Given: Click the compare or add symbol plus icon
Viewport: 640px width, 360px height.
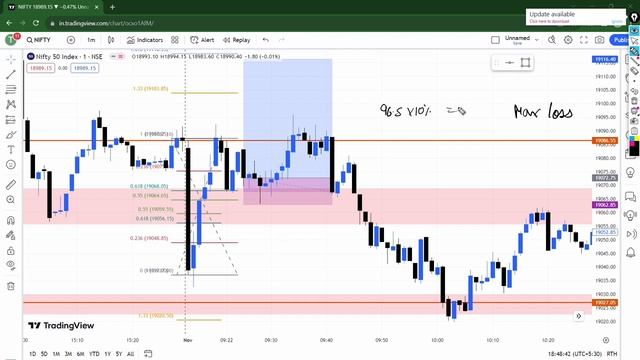Looking at the screenshot, I should tap(71, 40).
